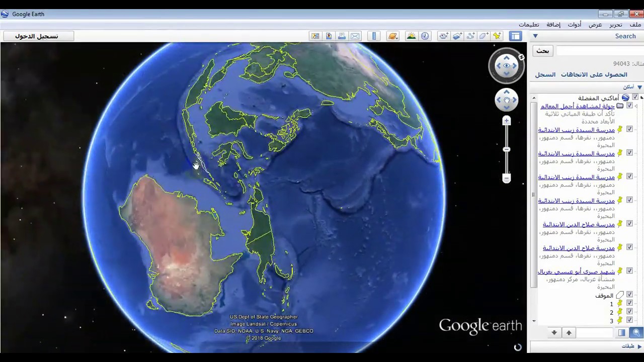
Task: Click the zoom in plus button
Action: pos(507,121)
